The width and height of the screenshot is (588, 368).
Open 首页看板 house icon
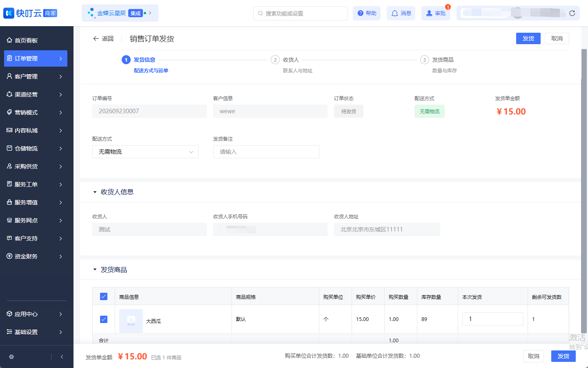(x=9, y=40)
